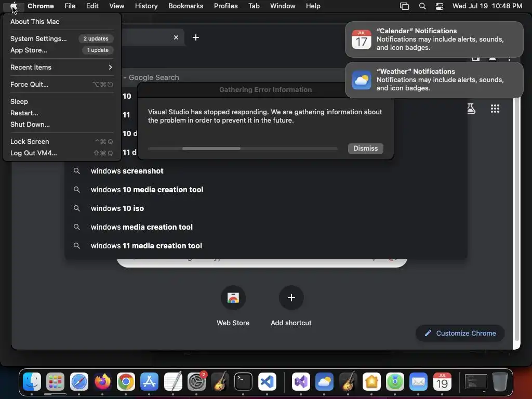Open the Bookmarks menu
Image resolution: width=532 pixels, height=399 pixels.
[185, 6]
